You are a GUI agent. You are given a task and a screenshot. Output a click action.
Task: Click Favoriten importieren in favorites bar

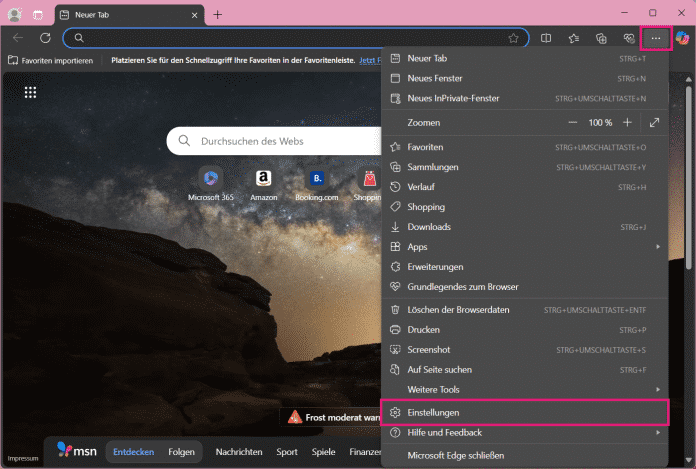(50, 61)
